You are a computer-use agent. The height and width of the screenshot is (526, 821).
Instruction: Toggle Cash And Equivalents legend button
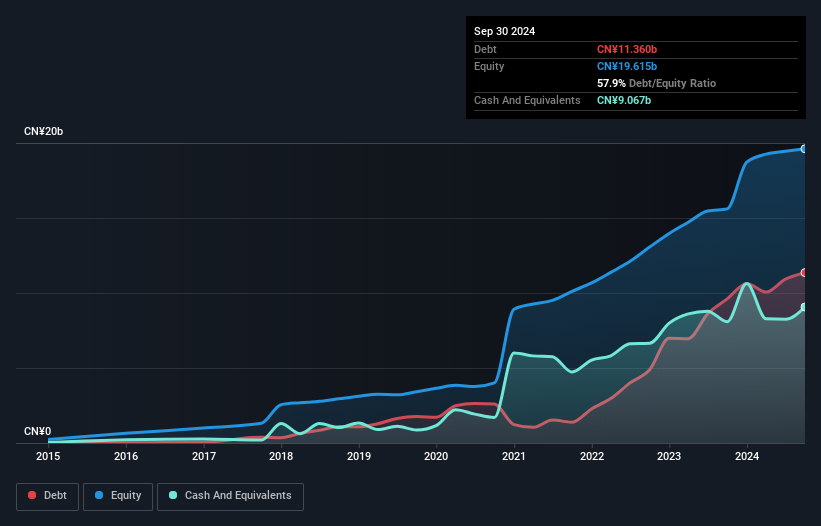[x=230, y=496]
